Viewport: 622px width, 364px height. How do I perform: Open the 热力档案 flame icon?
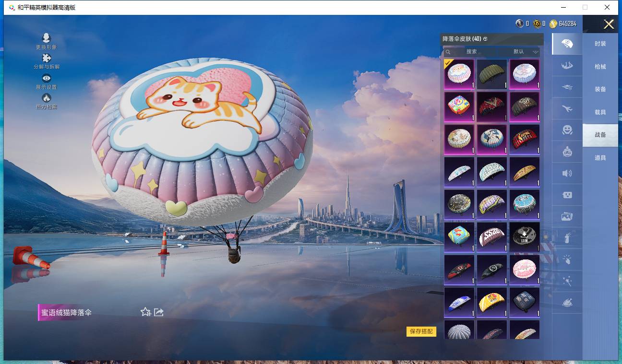[46, 98]
